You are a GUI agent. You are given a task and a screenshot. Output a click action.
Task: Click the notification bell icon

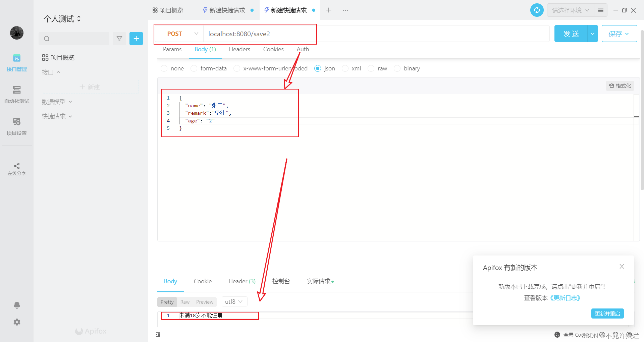(x=16, y=305)
